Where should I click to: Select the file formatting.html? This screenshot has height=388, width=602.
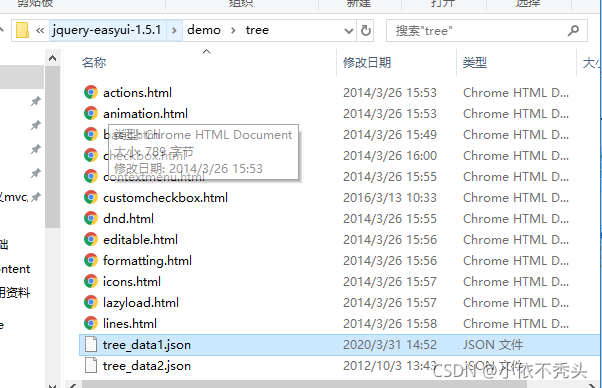point(147,261)
